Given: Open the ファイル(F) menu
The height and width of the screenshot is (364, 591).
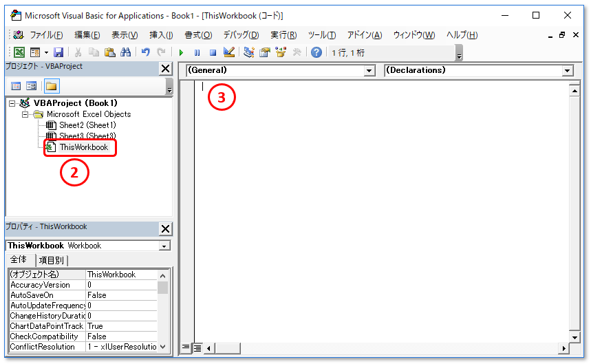Looking at the screenshot, I should coord(46,35).
